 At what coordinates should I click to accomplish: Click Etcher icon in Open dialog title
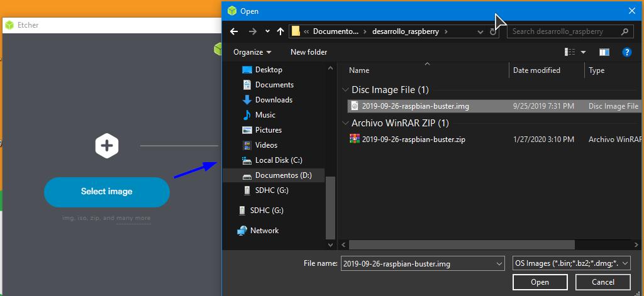(233, 11)
